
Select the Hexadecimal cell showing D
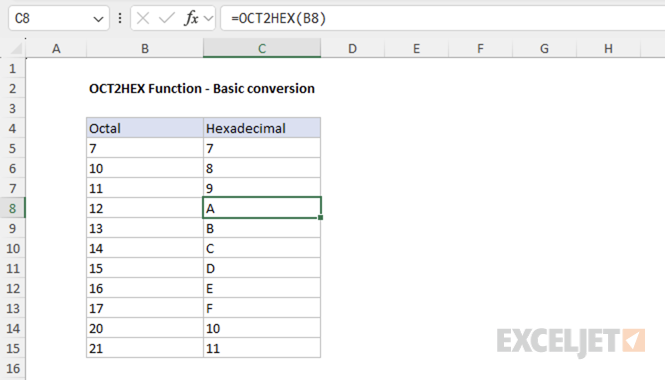pos(262,268)
